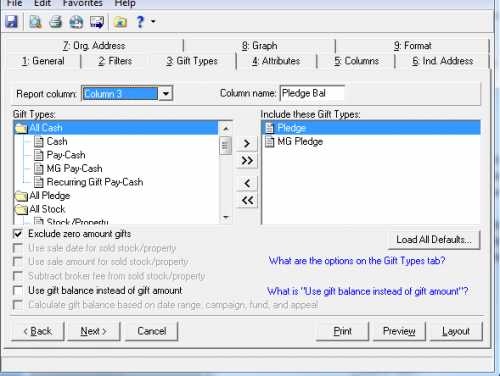This screenshot has width=500, height=376.
Task: Click the All Stock folder icon
Action: 21,210
